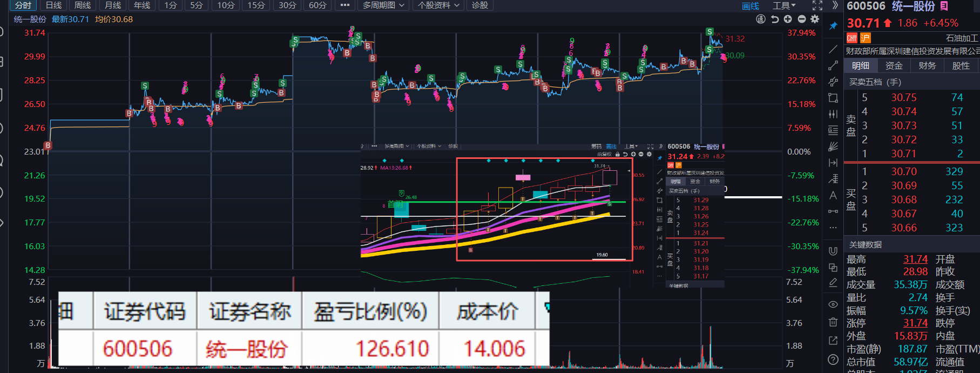Select the interval range arrow tool
Viewport: 980px width, 373px height.
coord(833,163)
